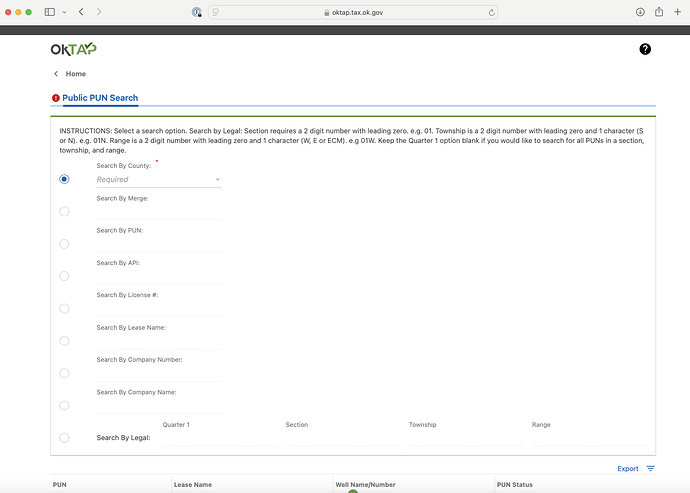Click the Search By Merge input field

(x=159, y=212)
